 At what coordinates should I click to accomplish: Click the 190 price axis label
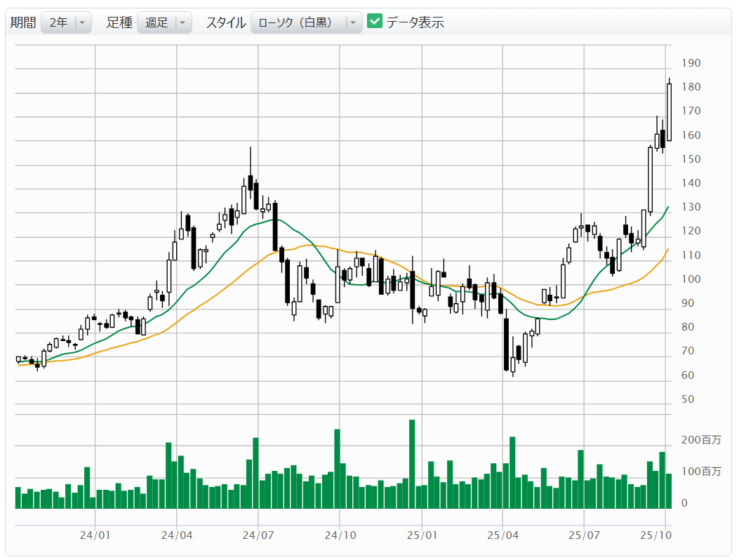(691, 63)
